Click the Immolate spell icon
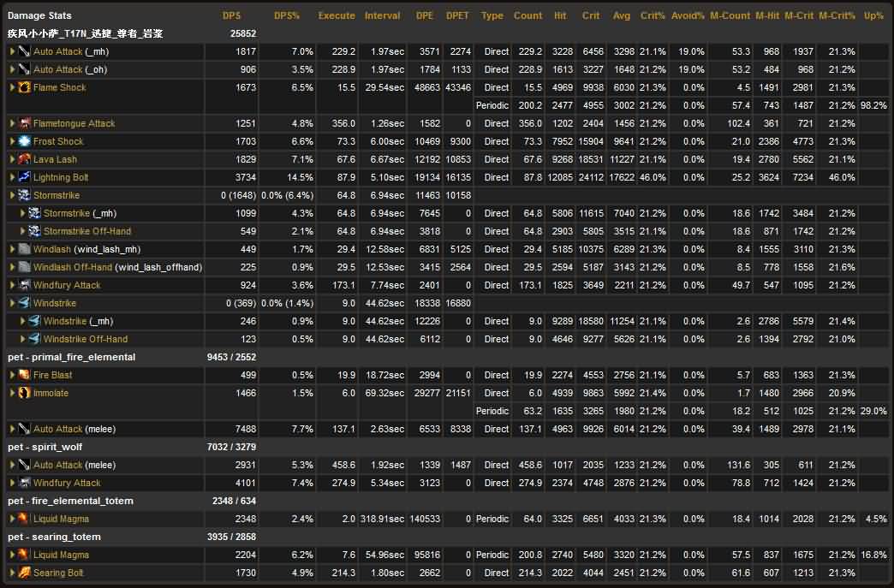The height and width of the screenshot is (588, 894). pyautogui.click(x=24, y=393)
